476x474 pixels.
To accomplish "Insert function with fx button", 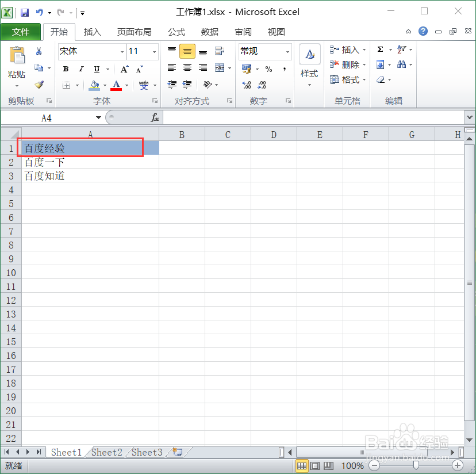I will coord(155,117).
